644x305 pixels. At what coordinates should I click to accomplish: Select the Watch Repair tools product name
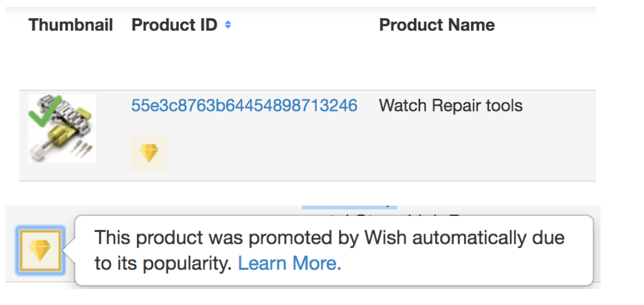click(450, 106)
